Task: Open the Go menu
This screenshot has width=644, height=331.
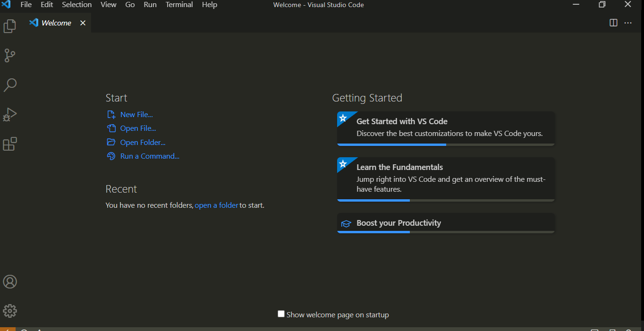Action: tap(130, 5)
